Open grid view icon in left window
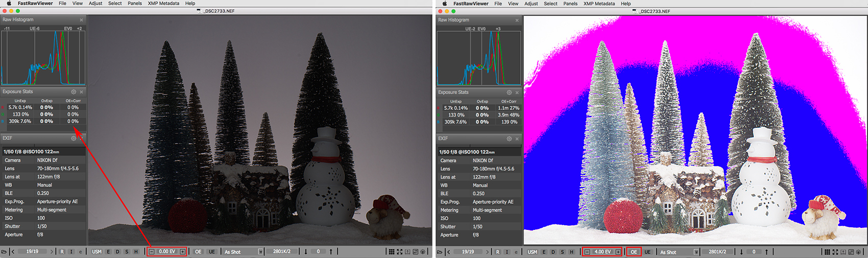This screenshot has width=868, height=258. point(392,252)
